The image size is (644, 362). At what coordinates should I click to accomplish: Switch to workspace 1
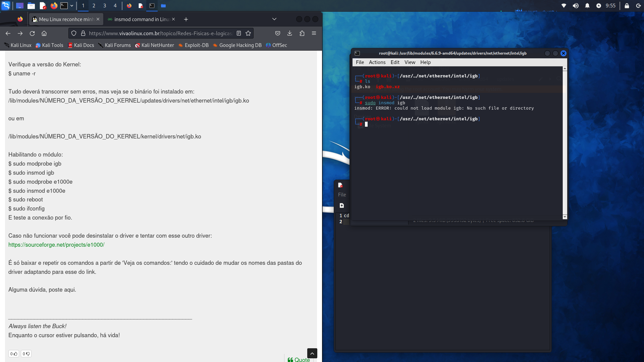(x=83, y=6)
